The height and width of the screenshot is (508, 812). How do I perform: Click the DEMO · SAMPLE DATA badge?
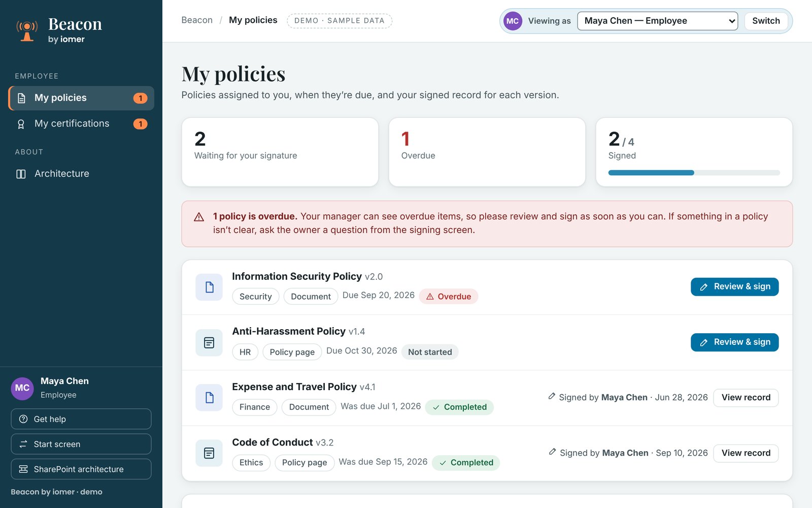click(340, 21)
